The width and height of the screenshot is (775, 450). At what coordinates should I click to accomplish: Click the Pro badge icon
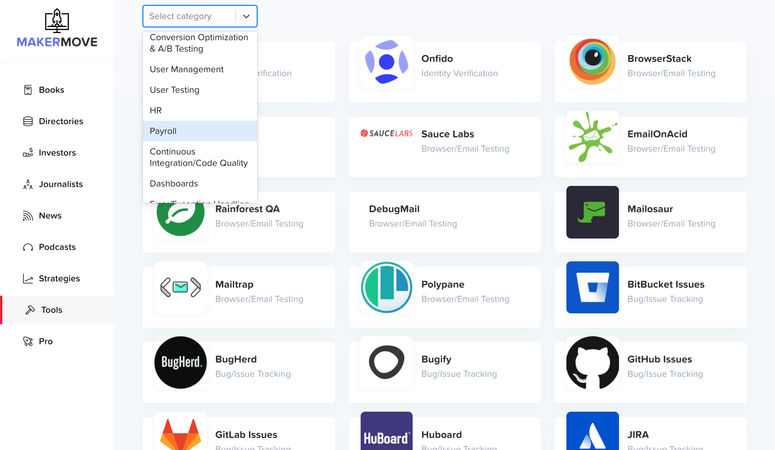pos(28,341)
